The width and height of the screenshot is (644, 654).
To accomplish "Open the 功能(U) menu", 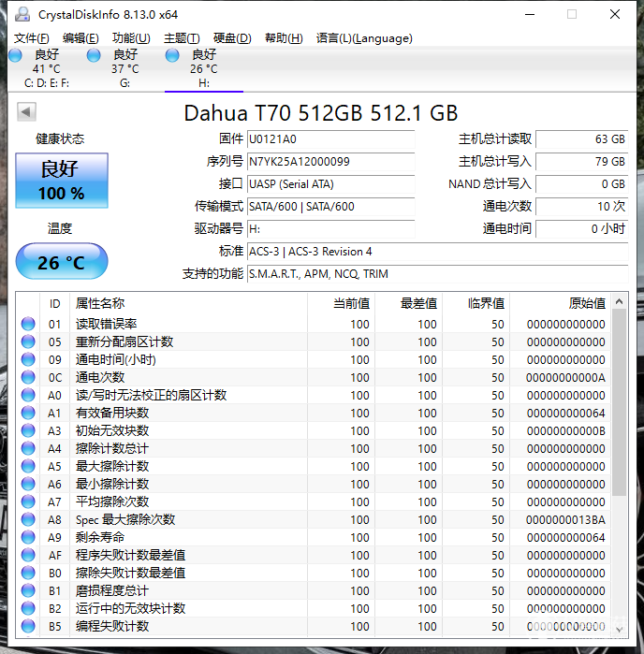I will click(131, 38).
